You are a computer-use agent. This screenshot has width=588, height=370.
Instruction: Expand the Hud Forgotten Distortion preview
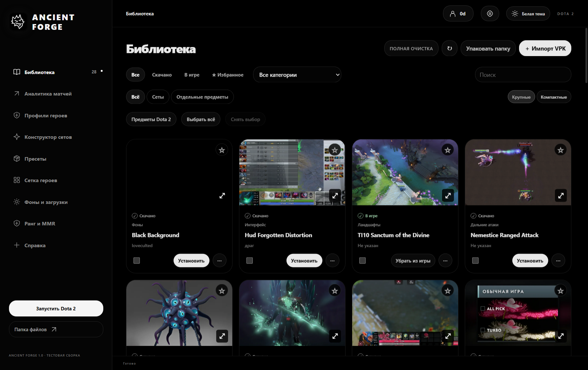click(335, 196)
